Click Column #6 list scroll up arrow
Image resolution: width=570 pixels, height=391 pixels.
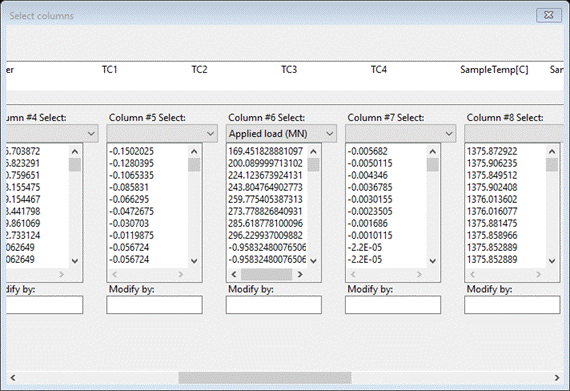coord(313,152)
